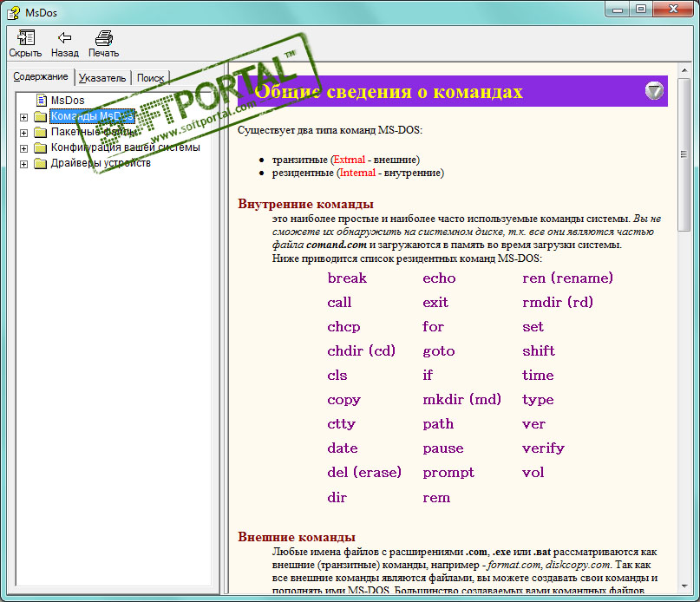Viewport: 700px width, 602px height.
Task: Select the MsDos page document icon
Action: click(x=42, y=100)
